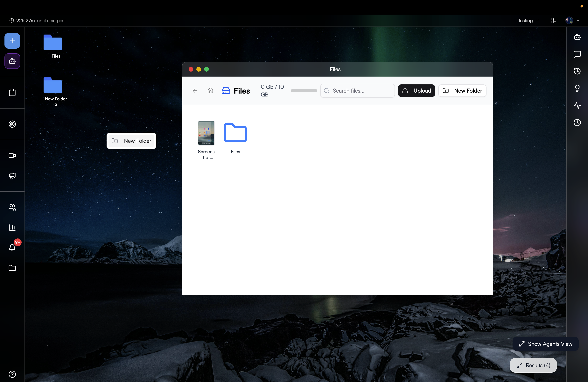Viewport: 588px width, 382px height.
Task: Open the calendar icon in sidebar
Action: (x=12, y=93)
